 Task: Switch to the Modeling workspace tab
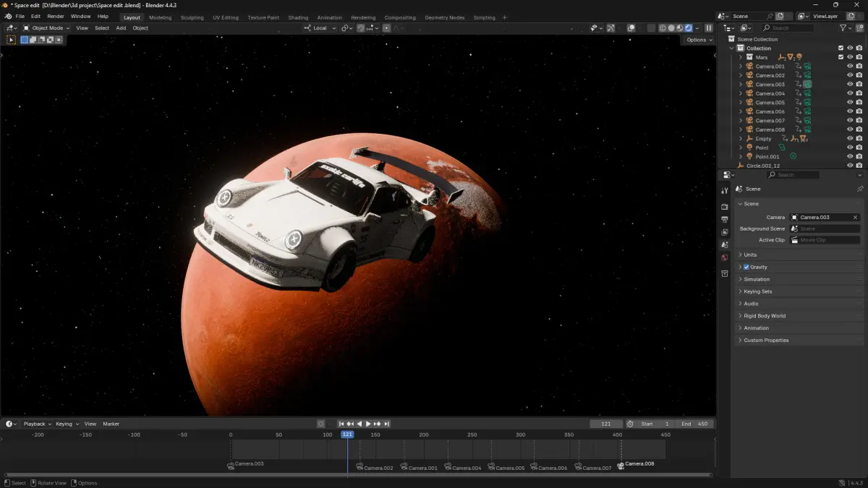click(161, 17)
